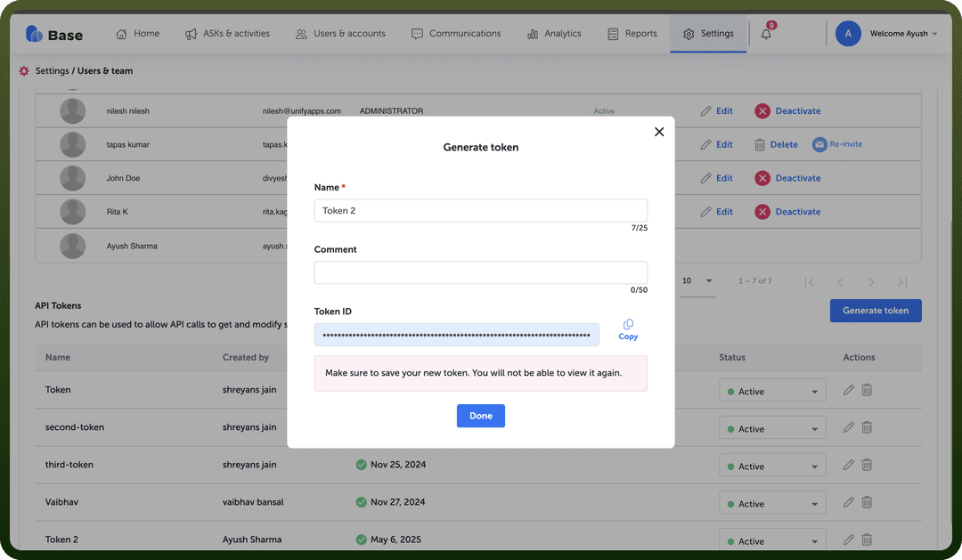
Task: Edit the third-token entry via pencil icon
Action: pos(849,465)
